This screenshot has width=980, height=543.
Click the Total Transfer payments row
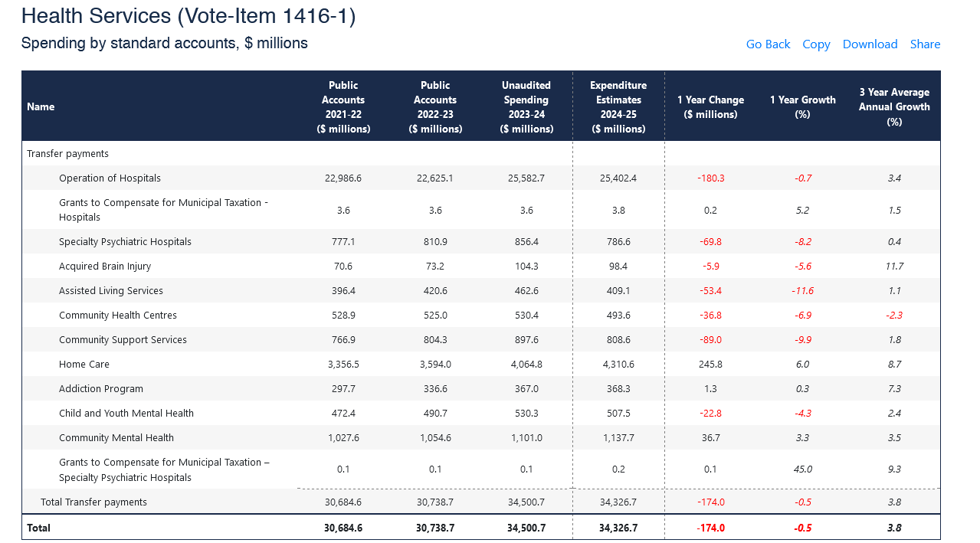click(93, 502)
